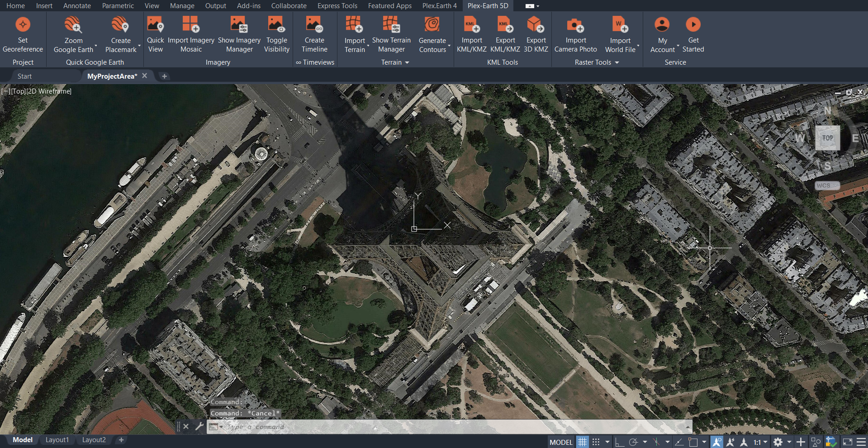The width and height of the screenshot is (868, 448).
Task: Click the Set Georeference icon
Action: coord(23,24)
